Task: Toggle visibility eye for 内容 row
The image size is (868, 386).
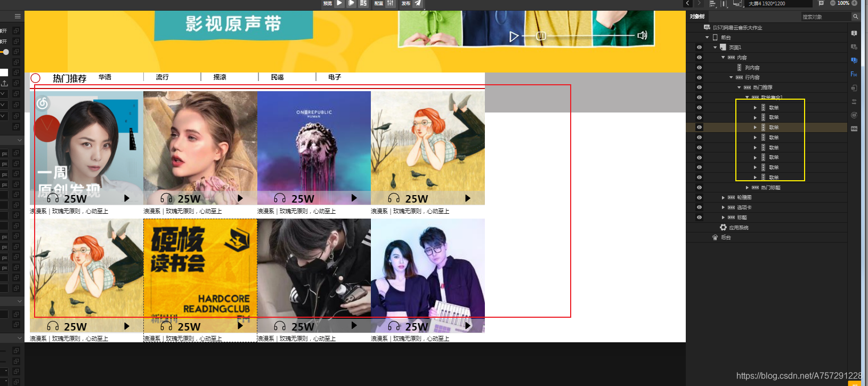Action: coord(699,57)
